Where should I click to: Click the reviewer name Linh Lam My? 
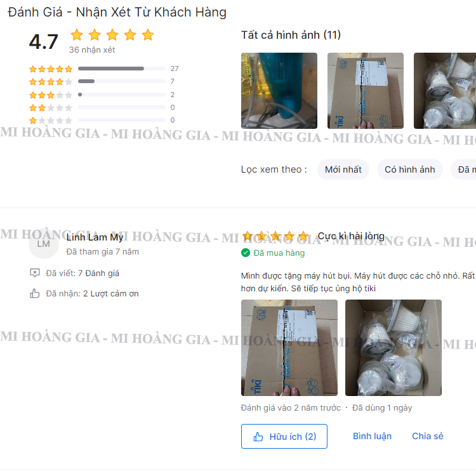click(x=95, y=237)
